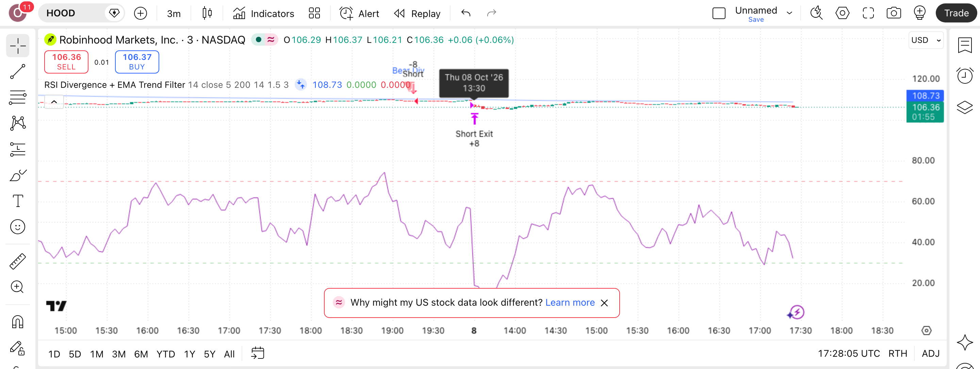This screenshot has width=980, height=369.
Task: Open the Trade panel
Action: point(957,13)
